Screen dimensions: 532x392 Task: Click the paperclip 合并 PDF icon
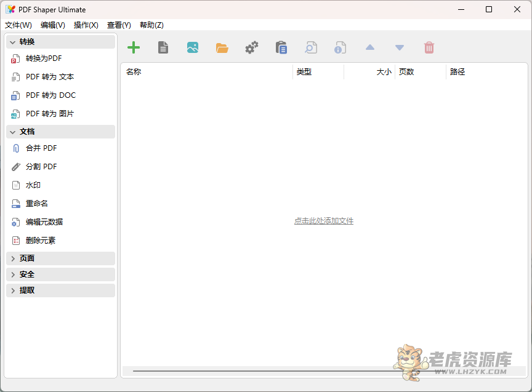click(x=15, y=148)
